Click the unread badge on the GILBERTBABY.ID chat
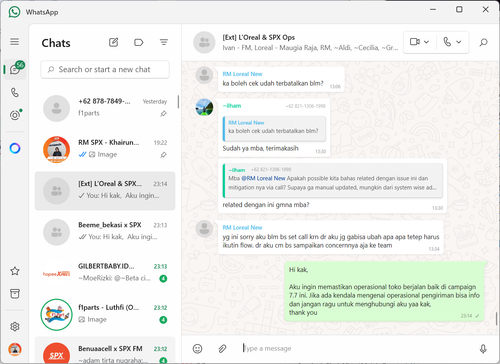 pos(163,279)
